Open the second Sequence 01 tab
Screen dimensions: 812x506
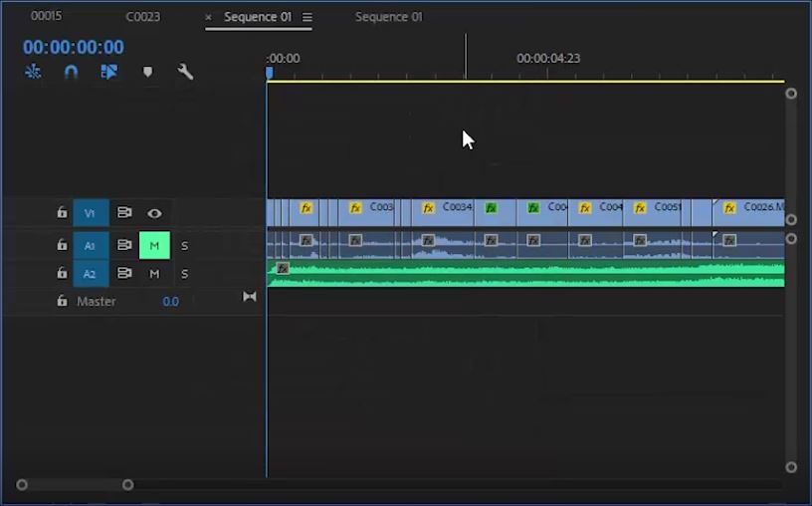(389, 17)
